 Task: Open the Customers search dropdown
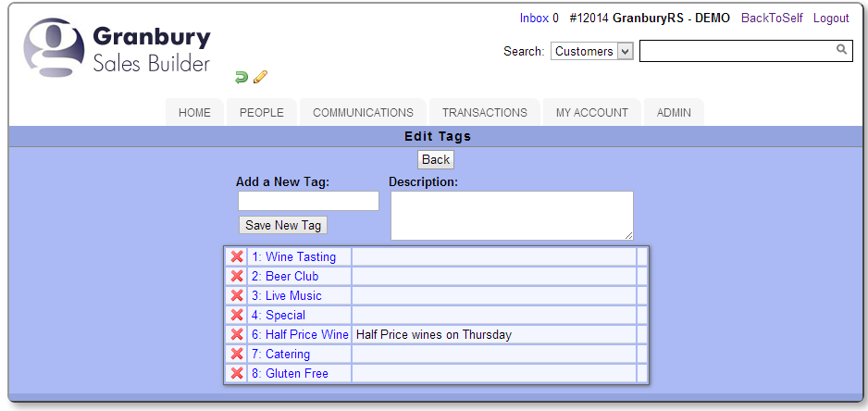tap(591, 52)
